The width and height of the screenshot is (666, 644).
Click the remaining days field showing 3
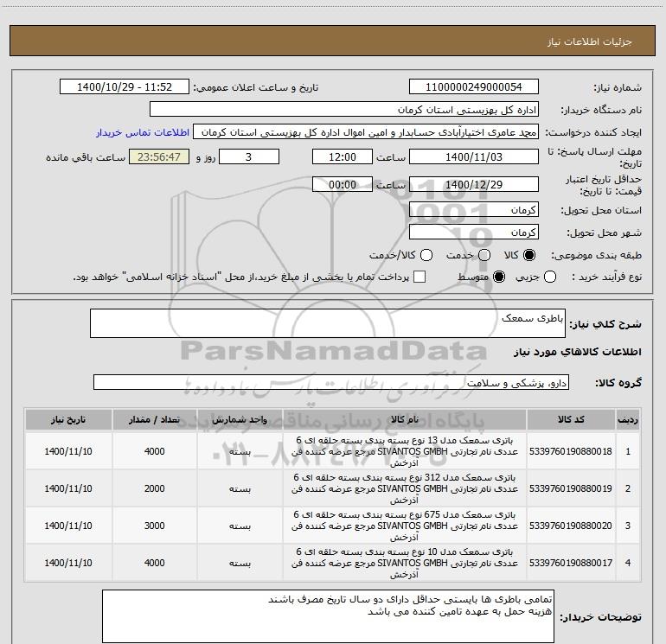(249, 156)
